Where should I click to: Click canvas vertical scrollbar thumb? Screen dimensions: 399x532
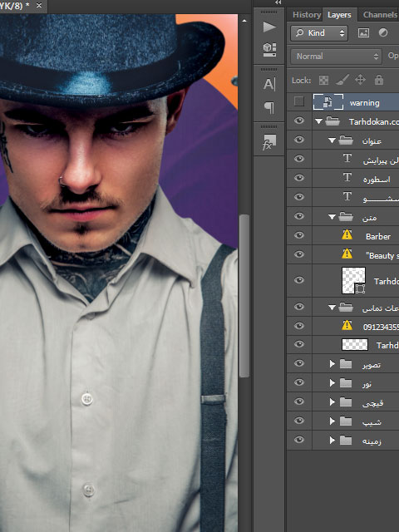coord(244,295)
